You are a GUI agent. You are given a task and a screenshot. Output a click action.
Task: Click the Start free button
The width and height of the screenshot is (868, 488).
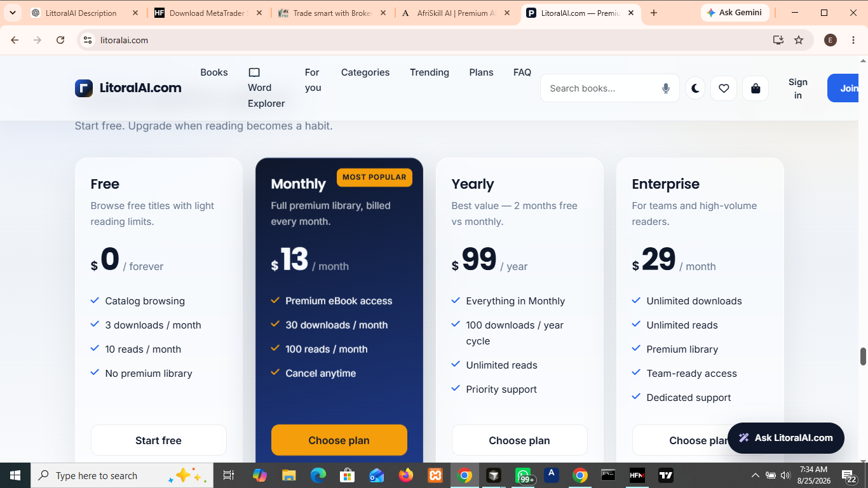point(159,440)
